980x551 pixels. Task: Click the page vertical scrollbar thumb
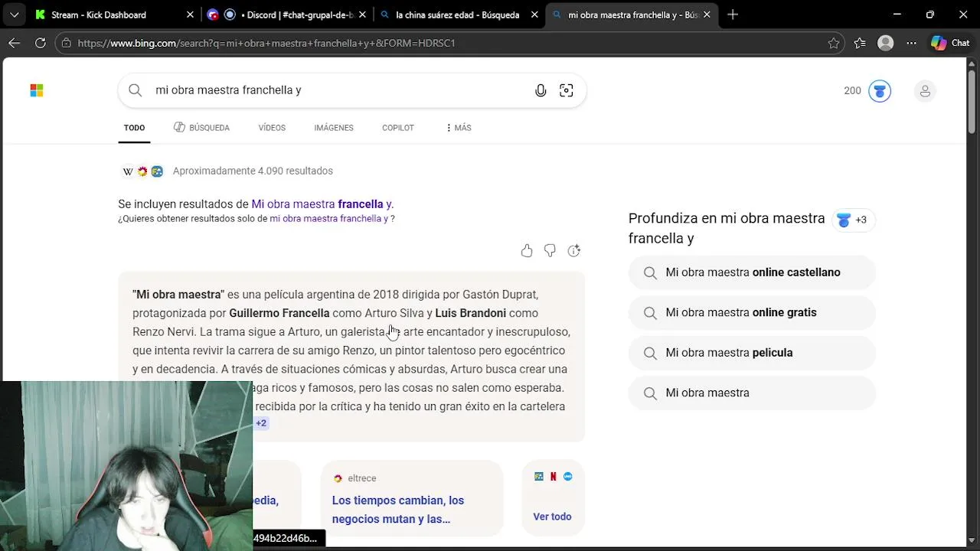pyautogui.click(x=972, y=100)
